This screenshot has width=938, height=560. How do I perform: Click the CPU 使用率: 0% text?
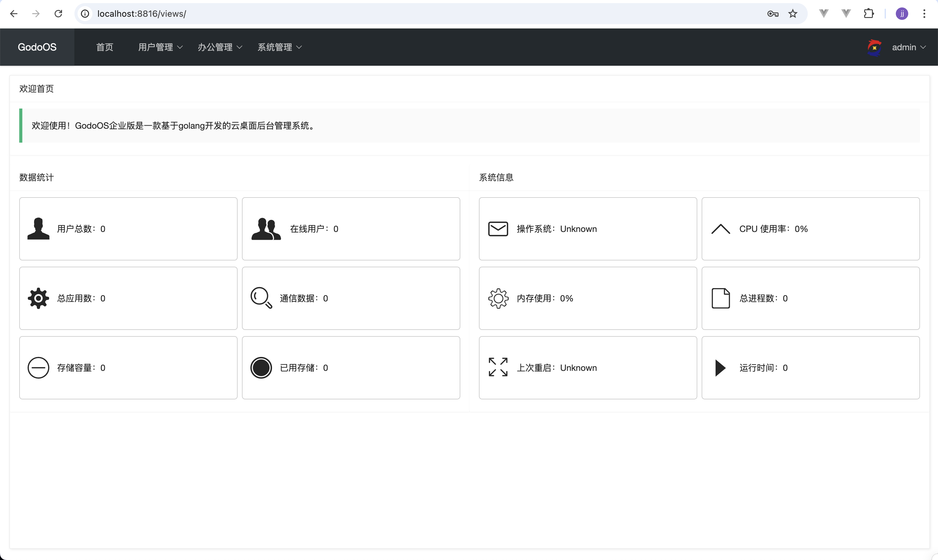tap(773, 229)
